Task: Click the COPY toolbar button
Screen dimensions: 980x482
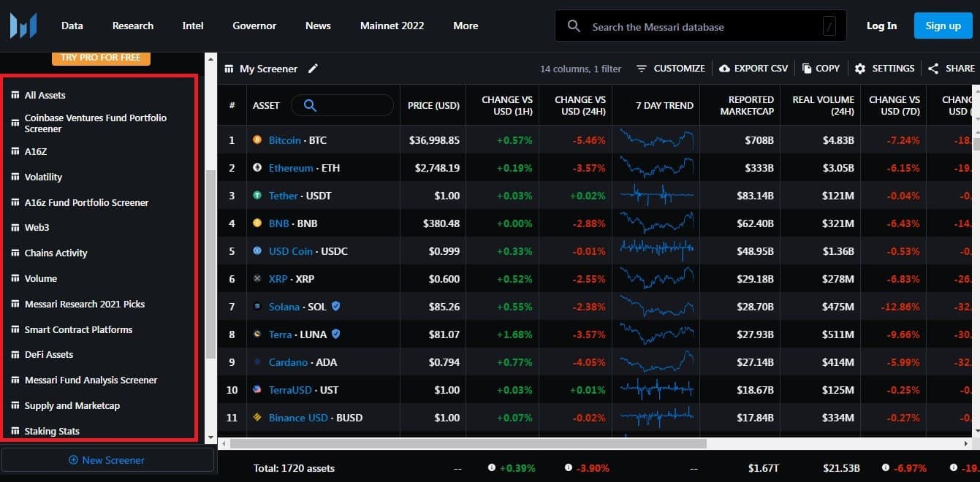Action: pyautogui.click(x=821, y=69)
